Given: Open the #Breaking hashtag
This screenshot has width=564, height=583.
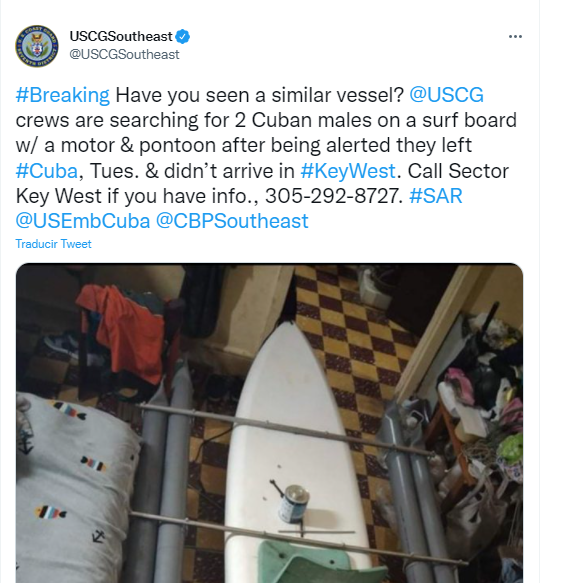Looking at the screenshot, I should [x=63, y=95].
